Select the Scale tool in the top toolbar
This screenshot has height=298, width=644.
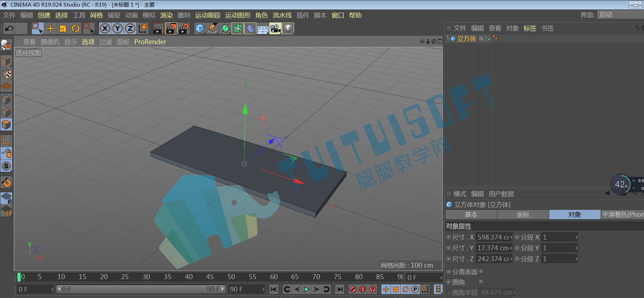[x=63, y=28]
